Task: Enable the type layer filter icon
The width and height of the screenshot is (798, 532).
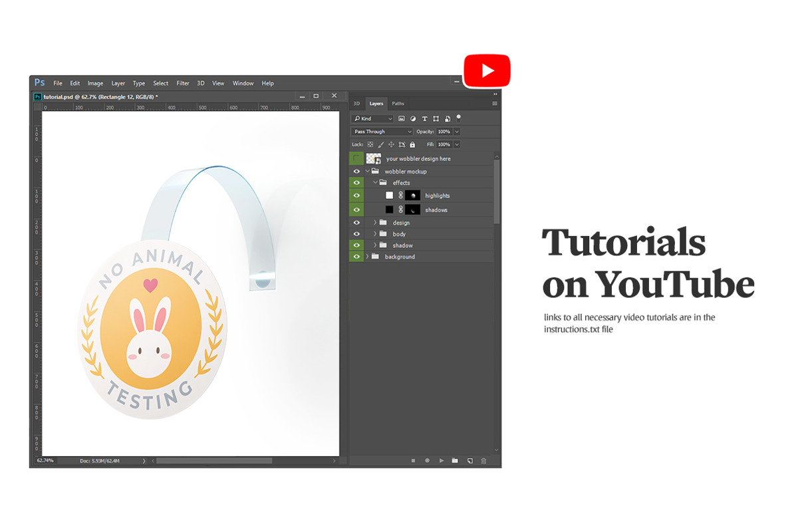Action: (x=424, y=118)
